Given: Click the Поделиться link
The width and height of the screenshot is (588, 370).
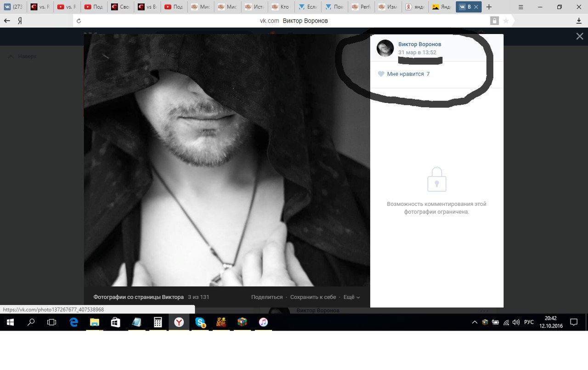Looking at the screenshot, I should click(267, 297).
